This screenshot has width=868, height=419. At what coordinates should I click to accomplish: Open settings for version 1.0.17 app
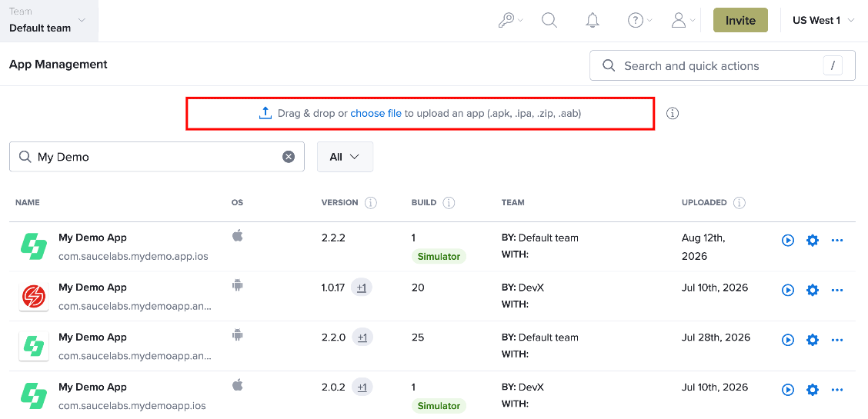812,290
